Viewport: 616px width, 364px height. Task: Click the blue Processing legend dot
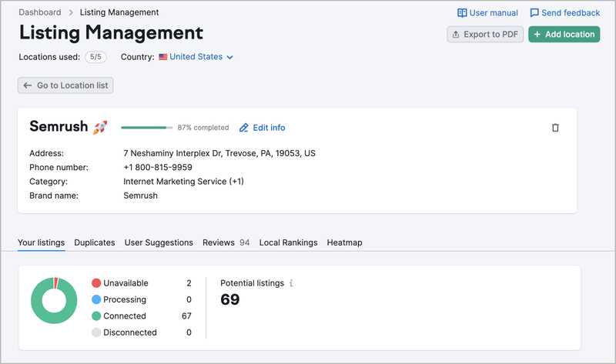point(96,299)
